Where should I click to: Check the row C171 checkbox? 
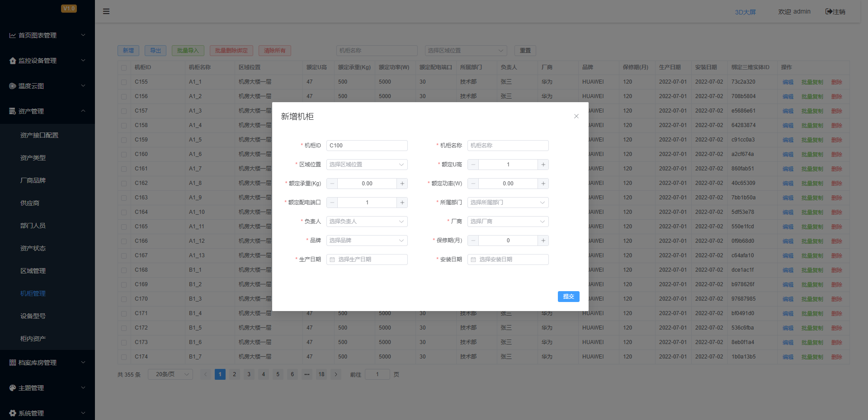(124, 314)
